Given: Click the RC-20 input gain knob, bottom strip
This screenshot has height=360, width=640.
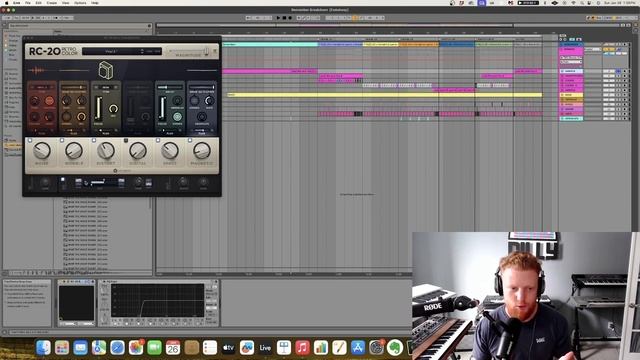Looking at the screenshot, I should coord(45,182).
